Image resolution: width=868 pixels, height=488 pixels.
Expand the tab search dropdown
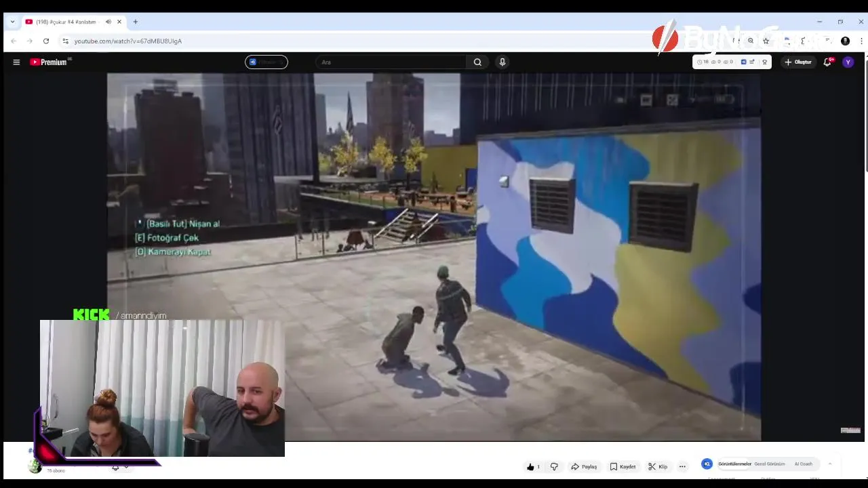(x=12, y=22)
